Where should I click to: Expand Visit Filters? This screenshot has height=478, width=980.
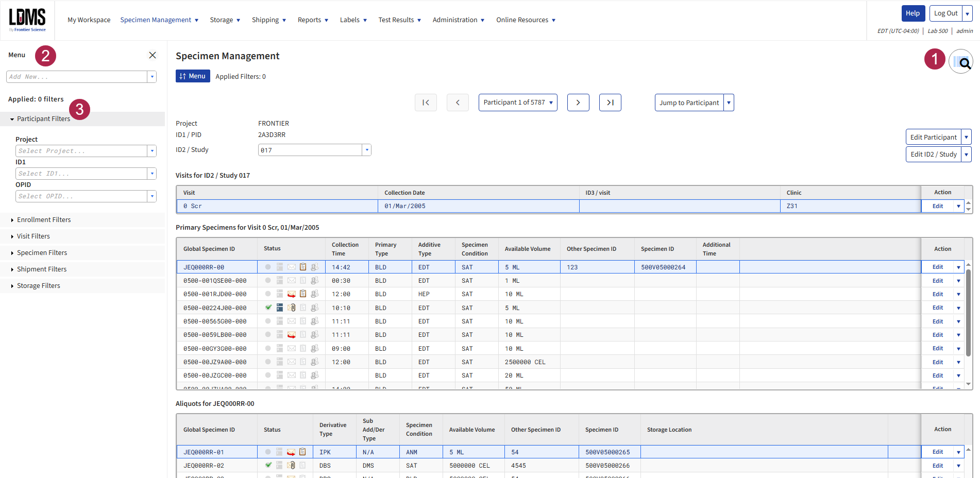click(x=82, y=236)
